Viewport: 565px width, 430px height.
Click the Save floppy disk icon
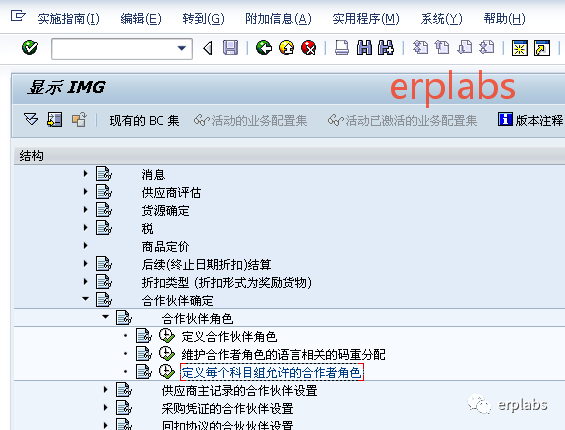coord(230,48)
